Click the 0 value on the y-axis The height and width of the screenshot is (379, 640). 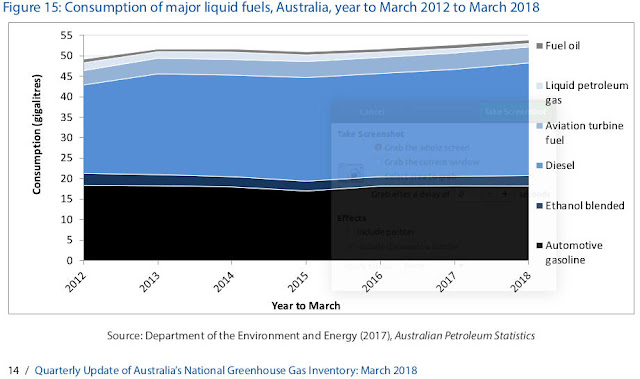coord(70,260)
